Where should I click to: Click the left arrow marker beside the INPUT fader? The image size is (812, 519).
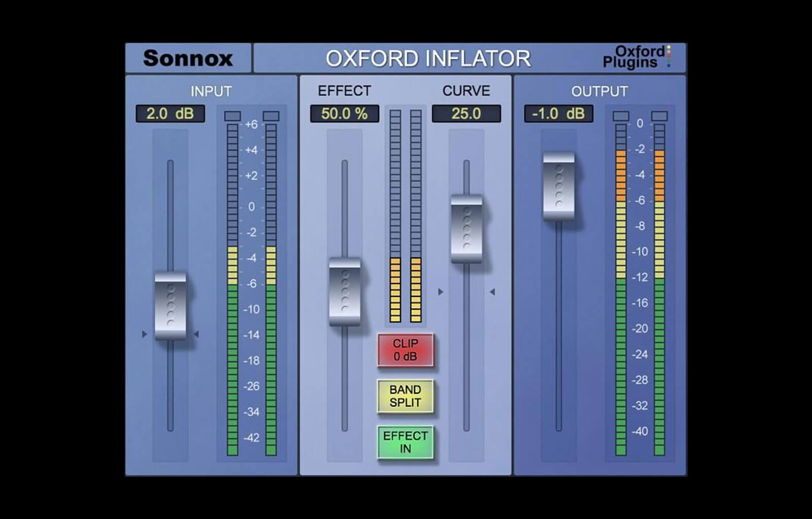click(145, 334)
